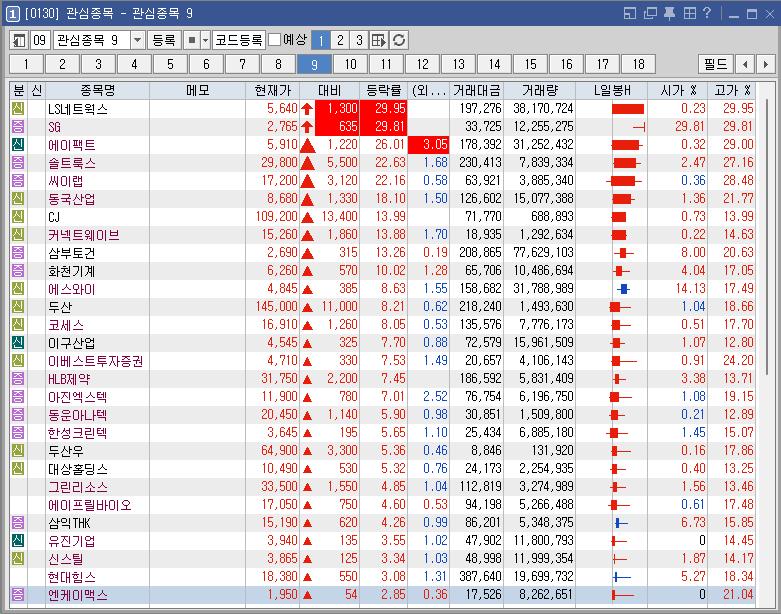Sort by the 거래대금 column header
Image resolution: width=781 pixels, height=614 pixels.
coord(477,91)
